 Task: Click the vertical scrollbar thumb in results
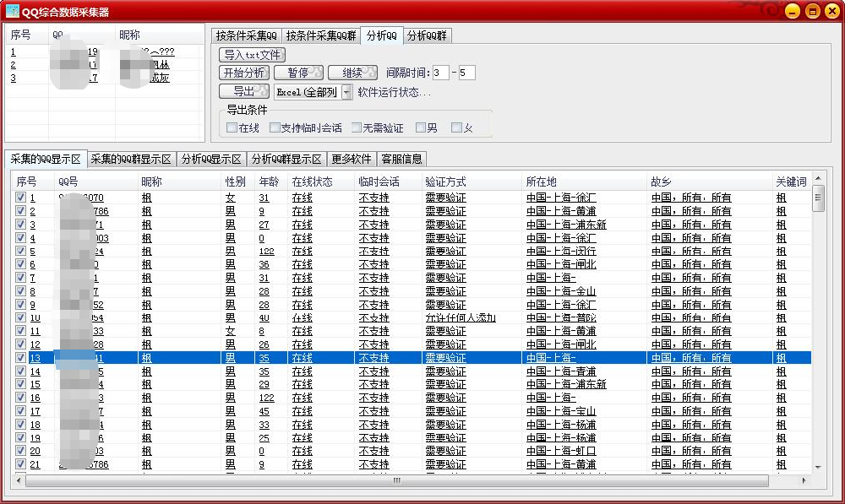point(818,198)
